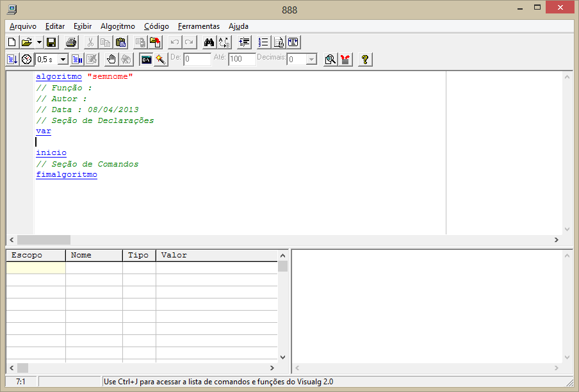Expand the dropdown arrow next to Open folder
Screen dimensions: 579x392
pyautogui.click(x=39, y=43)
